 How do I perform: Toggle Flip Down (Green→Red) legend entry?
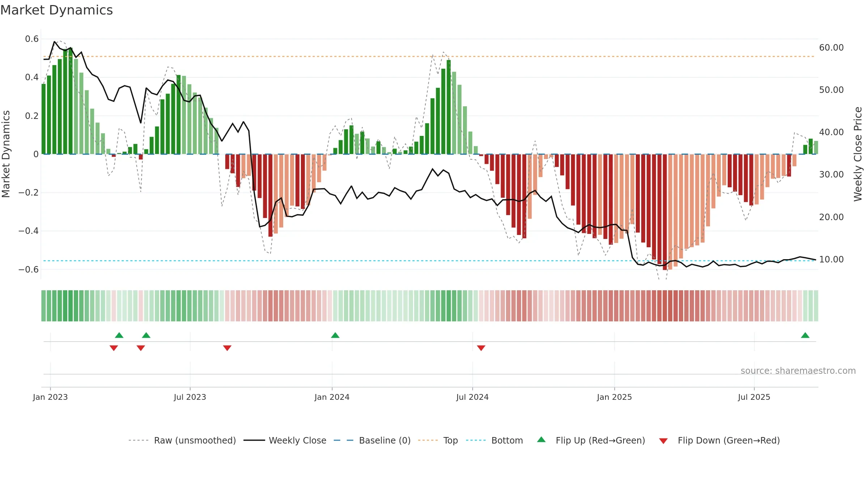pyautogui.click(x=719, y=440)
